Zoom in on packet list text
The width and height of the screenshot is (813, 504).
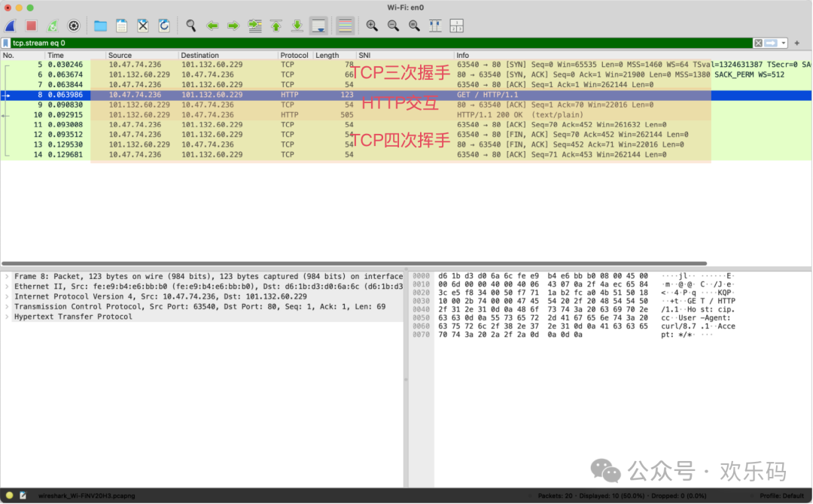coord(372,26)
